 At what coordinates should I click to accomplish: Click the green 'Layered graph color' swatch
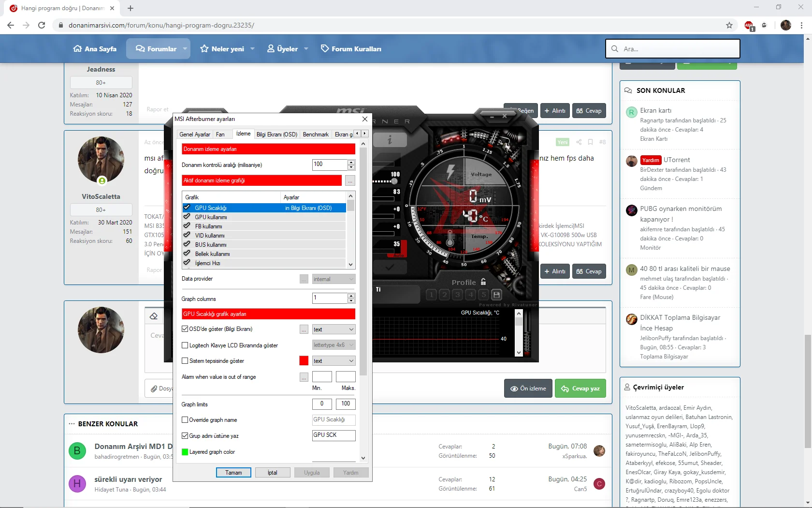coord(185,452)
